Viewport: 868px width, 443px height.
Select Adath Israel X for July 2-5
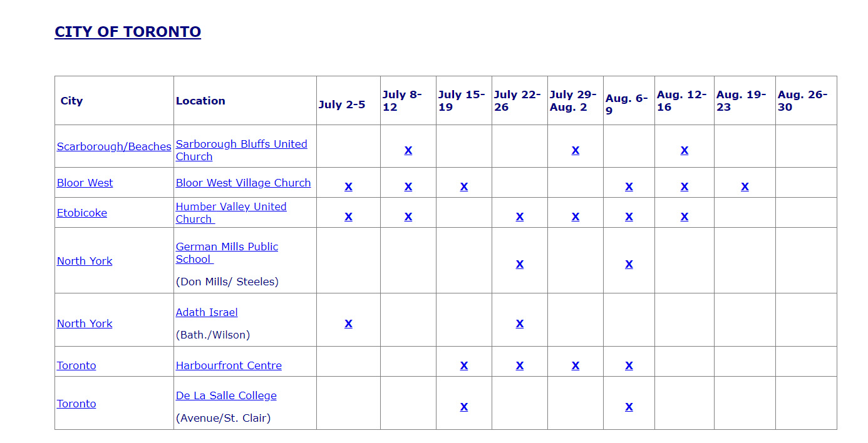[x=348, y=323]
